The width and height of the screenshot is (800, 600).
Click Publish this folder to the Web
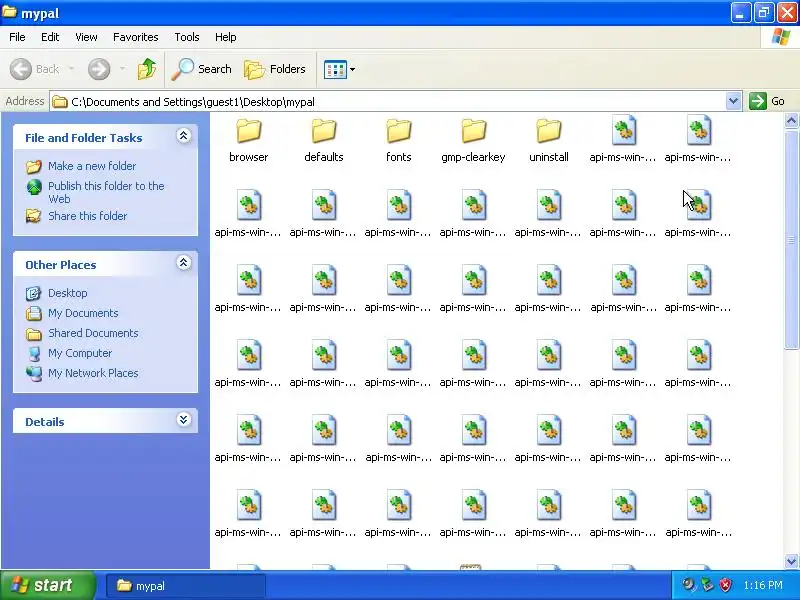[106, 192]
